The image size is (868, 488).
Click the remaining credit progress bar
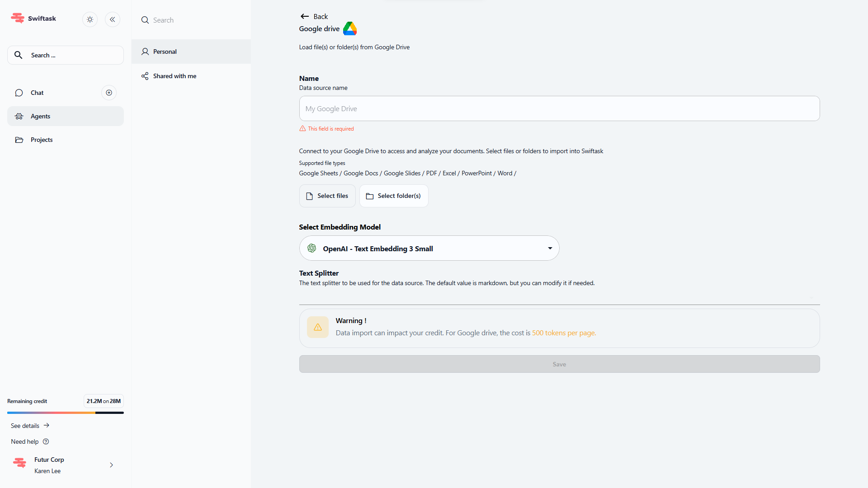click(x=66, y=413)
